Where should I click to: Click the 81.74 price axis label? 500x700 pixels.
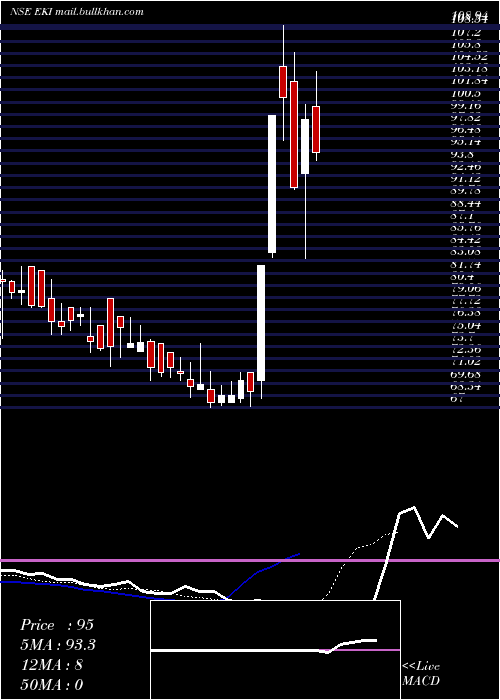coord(466,265)
